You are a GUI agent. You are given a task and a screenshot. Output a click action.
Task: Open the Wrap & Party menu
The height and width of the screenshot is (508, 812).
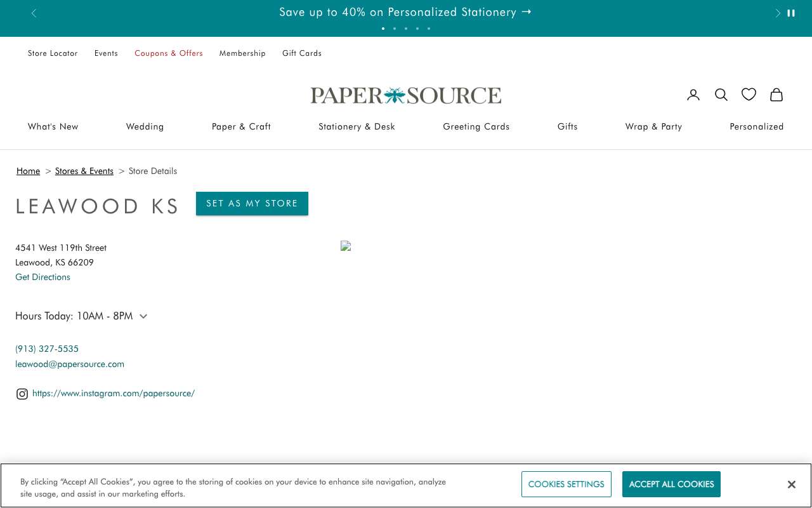[x=653, y=126]
